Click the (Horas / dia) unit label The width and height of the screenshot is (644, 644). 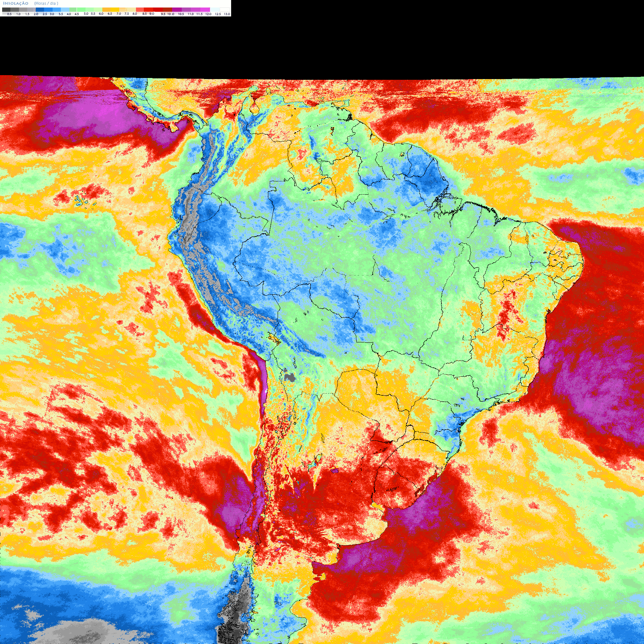(46, 4)
